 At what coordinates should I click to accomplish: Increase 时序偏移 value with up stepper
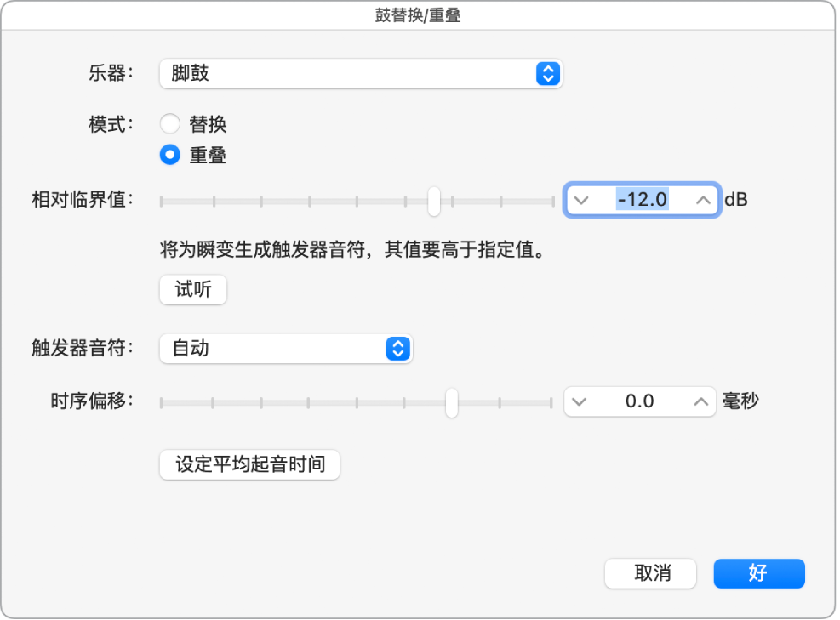point(698,401)
